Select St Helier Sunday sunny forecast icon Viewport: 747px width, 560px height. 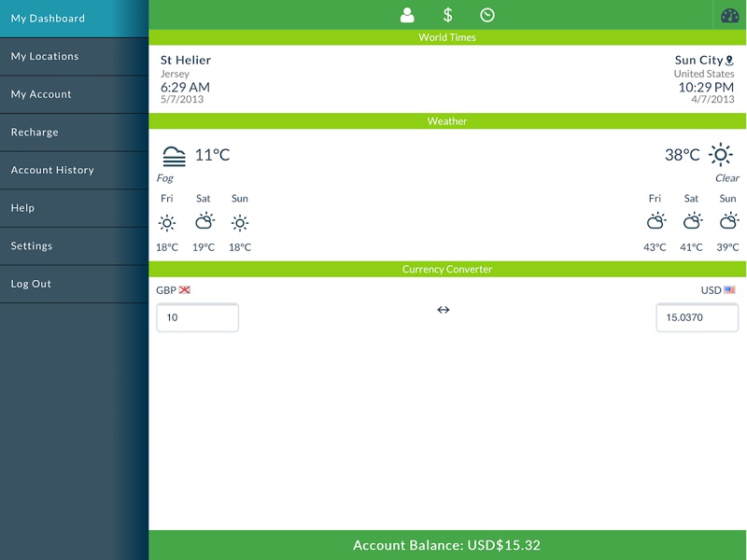click(x=240, y=223)
